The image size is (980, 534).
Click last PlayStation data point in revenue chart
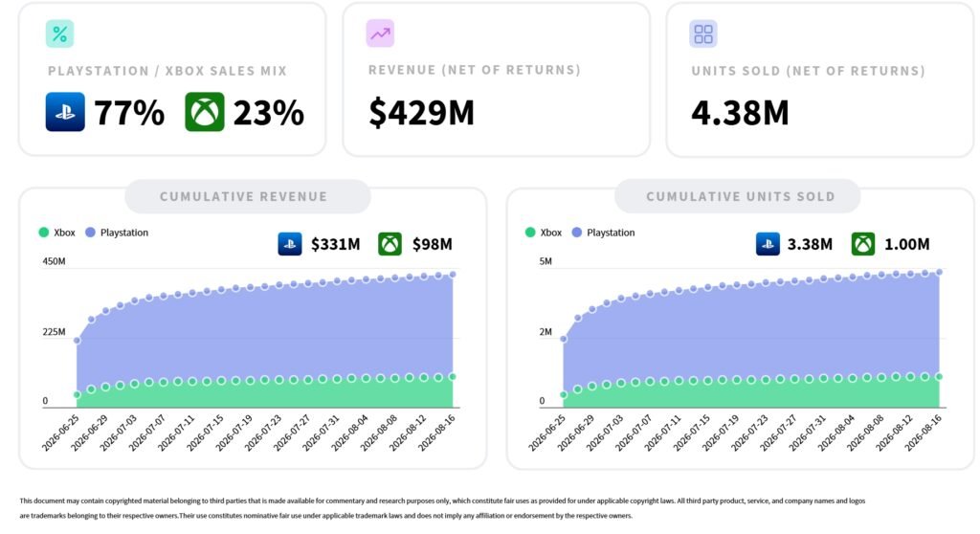[453, 275]
